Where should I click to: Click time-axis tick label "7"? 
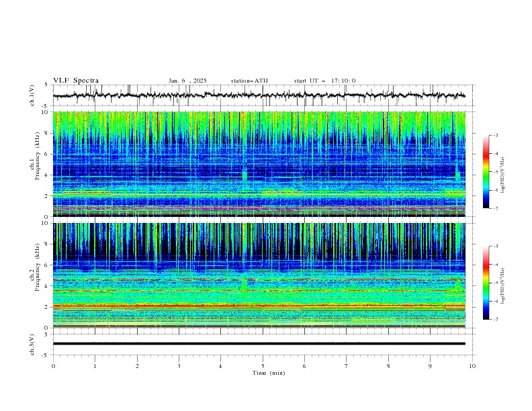click(x=347, y=366)
